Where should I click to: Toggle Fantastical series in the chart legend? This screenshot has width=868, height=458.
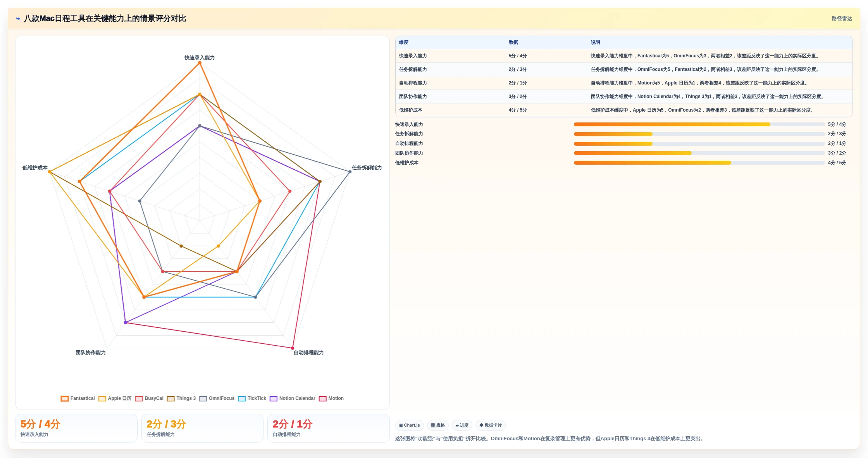[x=78, y=398]
